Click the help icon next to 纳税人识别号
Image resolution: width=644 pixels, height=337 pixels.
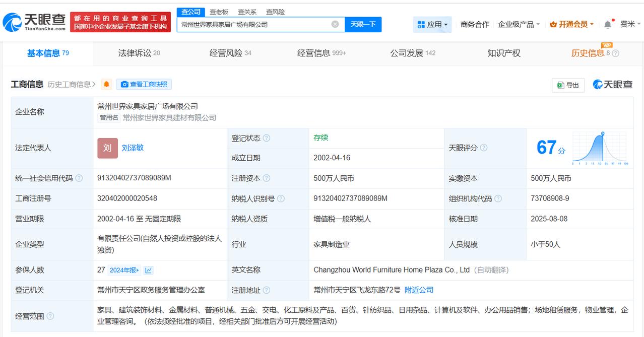[x=281, y=198]
